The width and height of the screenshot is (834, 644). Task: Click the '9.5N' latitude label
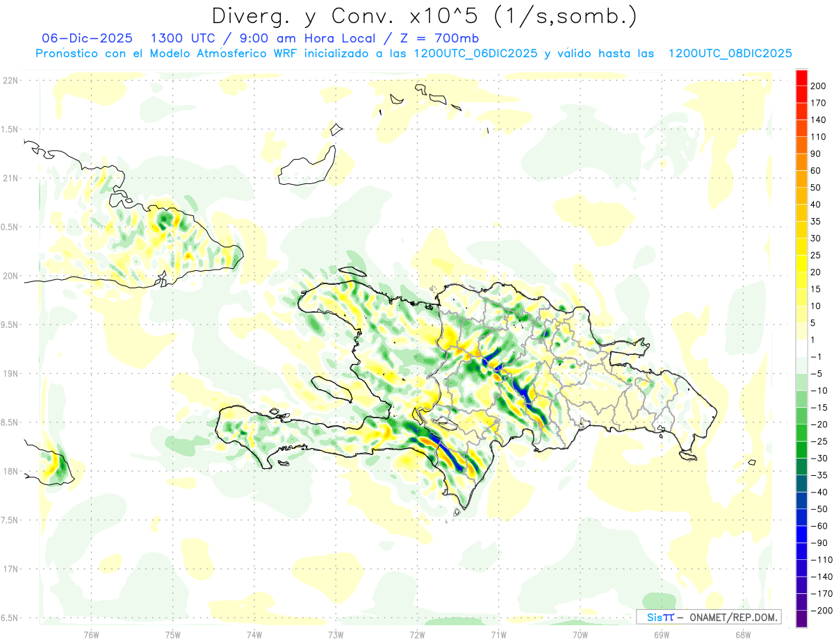pos(10,324)
